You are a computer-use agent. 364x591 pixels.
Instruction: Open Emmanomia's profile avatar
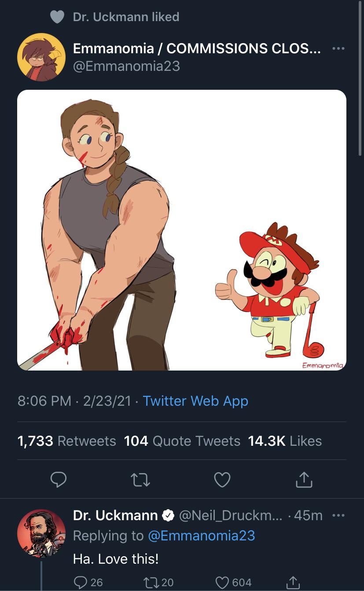(x=41, y=57)
